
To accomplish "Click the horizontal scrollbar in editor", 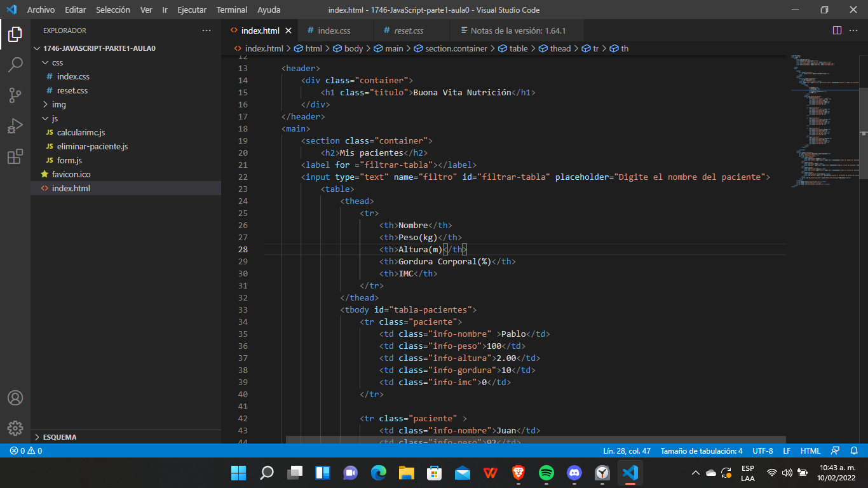I will click(536, 440).
